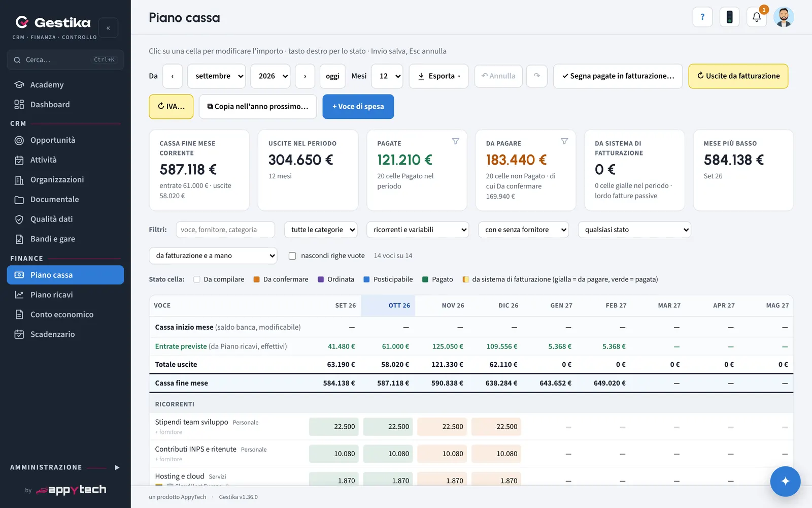Open the tutte le categorie filter dropdown
812x508 pixels.
[x=321, y=230]
